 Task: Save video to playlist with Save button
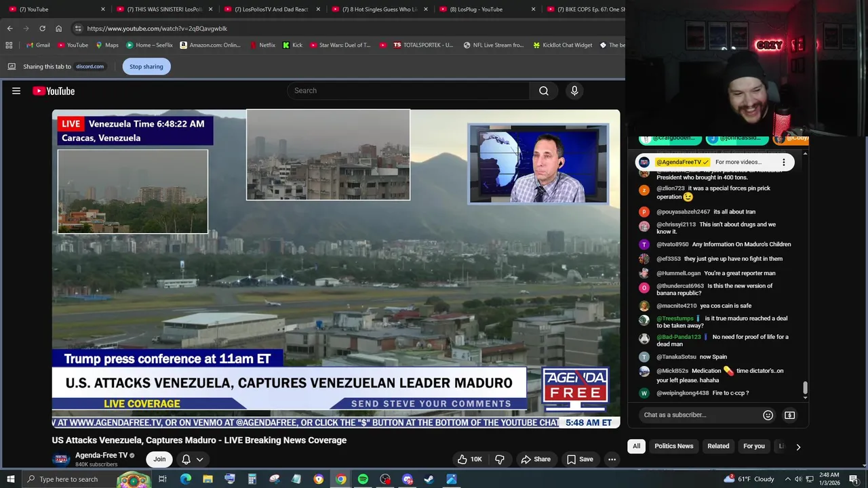pyautogui.click(x=580, y=459)
